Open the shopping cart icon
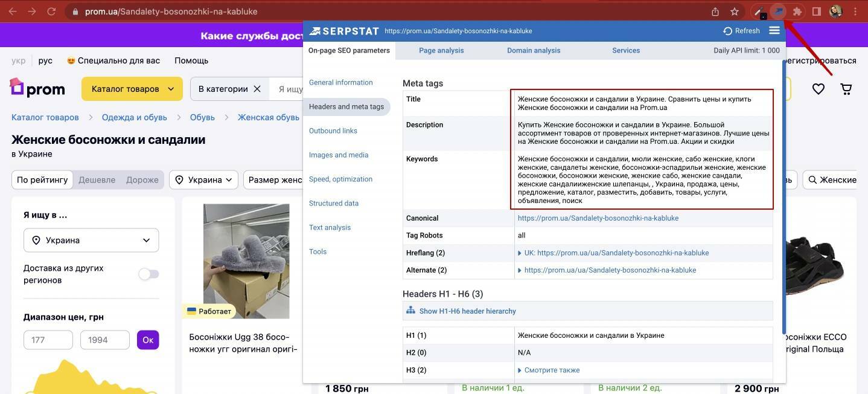The width and height of the screenshot is (868, 394). (x=846, y=89)
